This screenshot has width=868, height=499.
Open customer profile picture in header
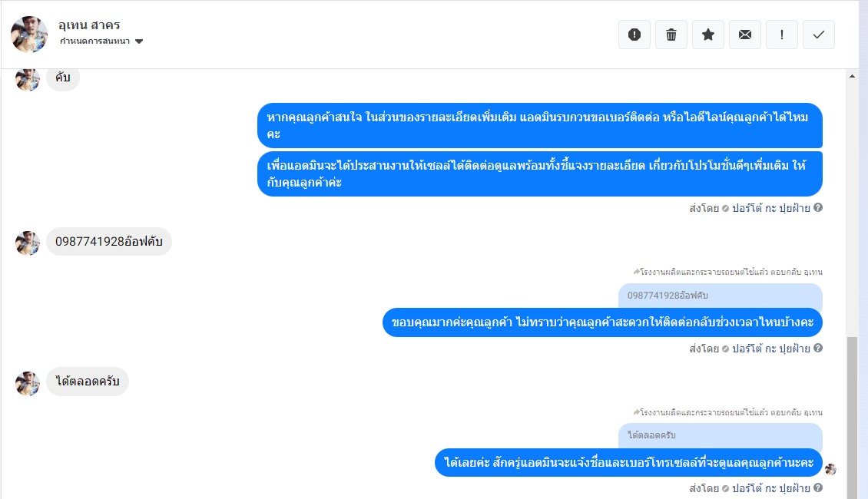click(29, 35)
